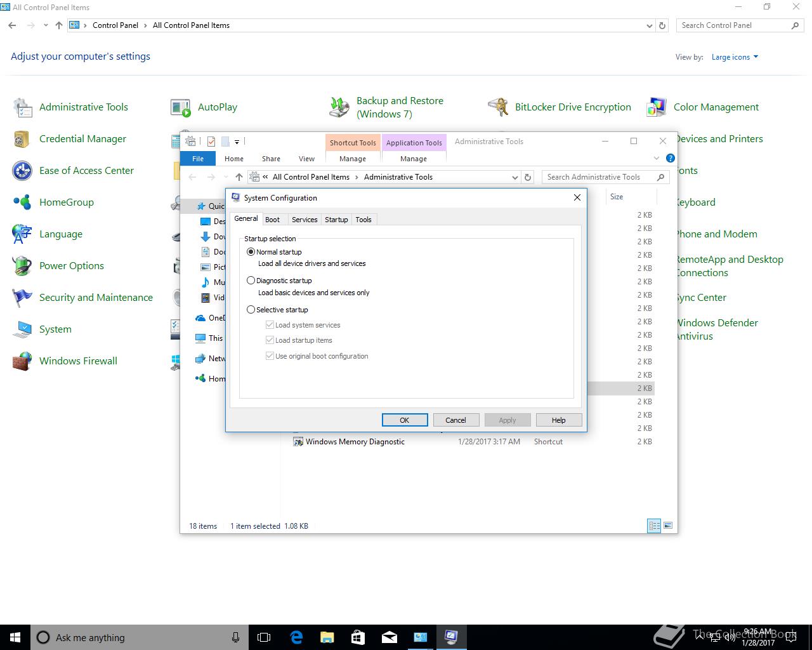This screenshot has height=650, width=812.
Task: Refresh Administrative Tools address bar
Action: point(528,177)
